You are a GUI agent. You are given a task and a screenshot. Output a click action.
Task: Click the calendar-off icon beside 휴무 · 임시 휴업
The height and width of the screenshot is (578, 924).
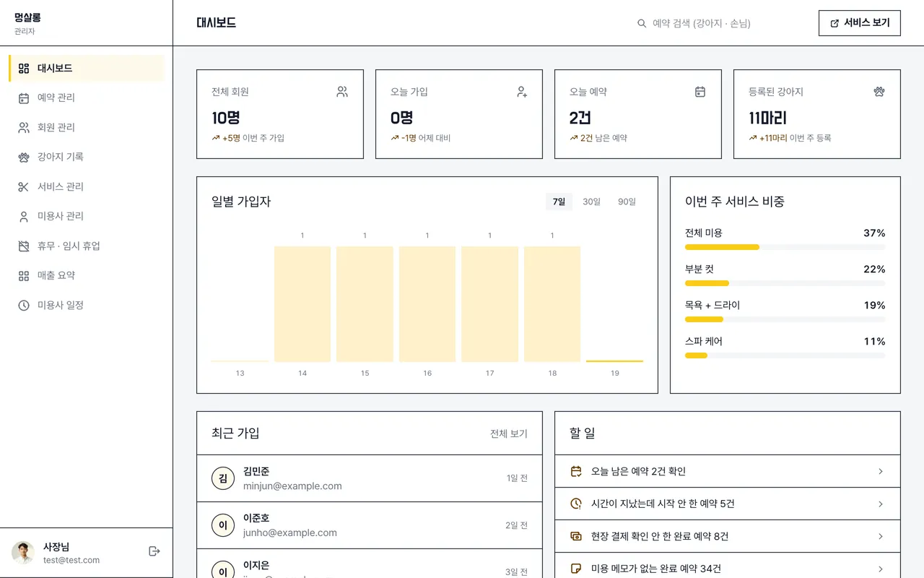pyautogui.click(x=24, y=246)
